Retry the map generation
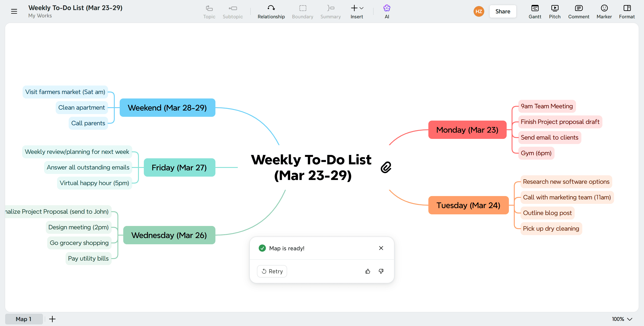This screenshot has width=644, height=326. click(272, 271)
